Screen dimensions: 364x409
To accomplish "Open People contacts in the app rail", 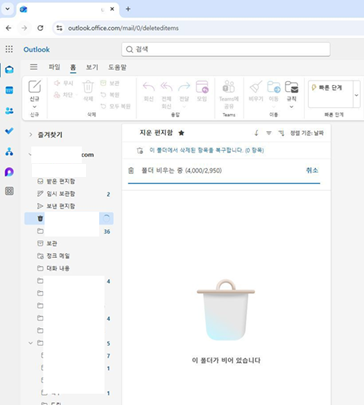I will click(9, 111).
